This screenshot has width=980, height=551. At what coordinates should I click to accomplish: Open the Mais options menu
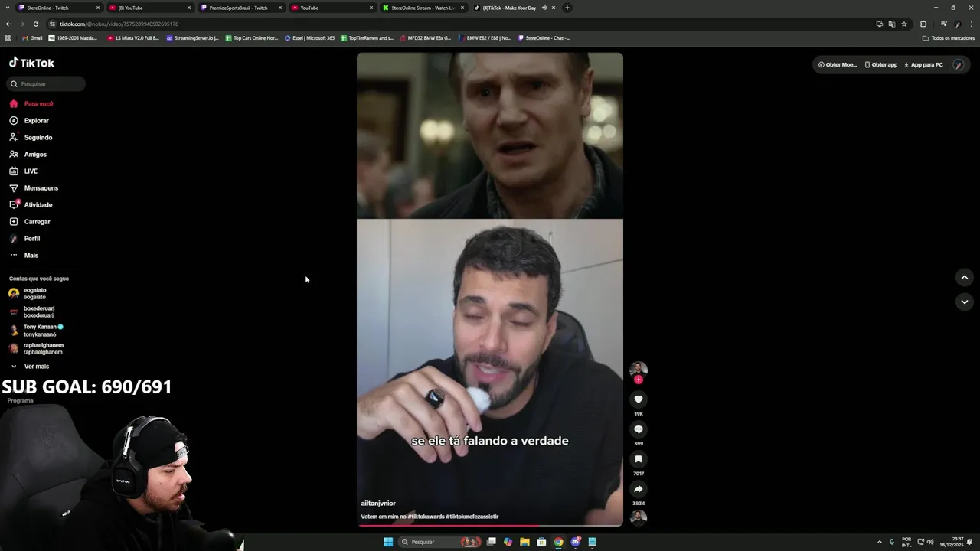pyautogui.click(x=24, y=255)
